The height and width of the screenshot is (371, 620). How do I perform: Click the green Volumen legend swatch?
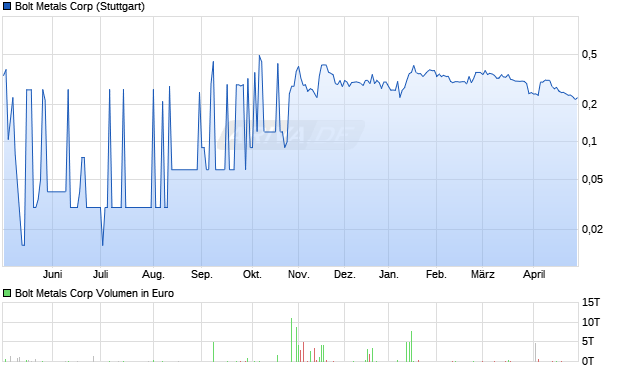click(x=7, y=293)
